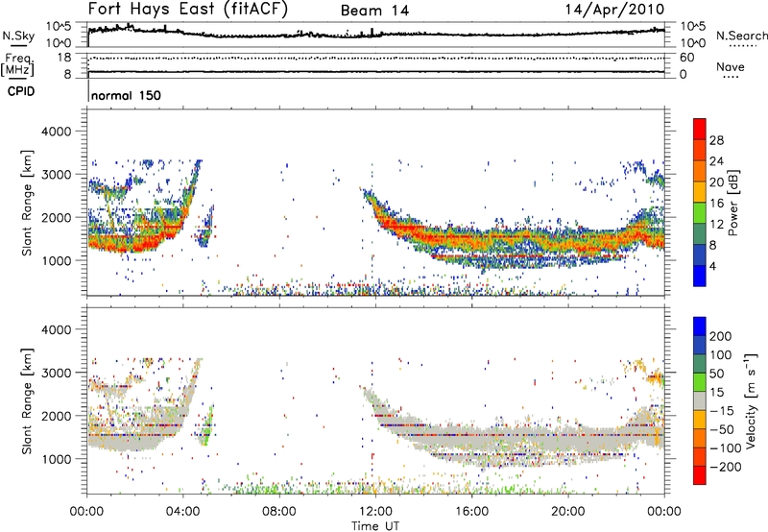Viewport: 768px width, 532px height.
Task: Click the 'CPID' label
Action: pos(21,91)
